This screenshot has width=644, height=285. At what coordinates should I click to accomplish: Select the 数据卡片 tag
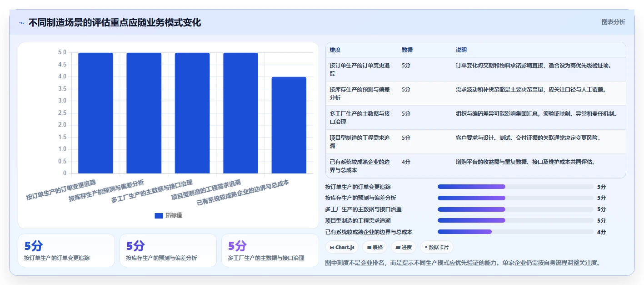(436, 247)
